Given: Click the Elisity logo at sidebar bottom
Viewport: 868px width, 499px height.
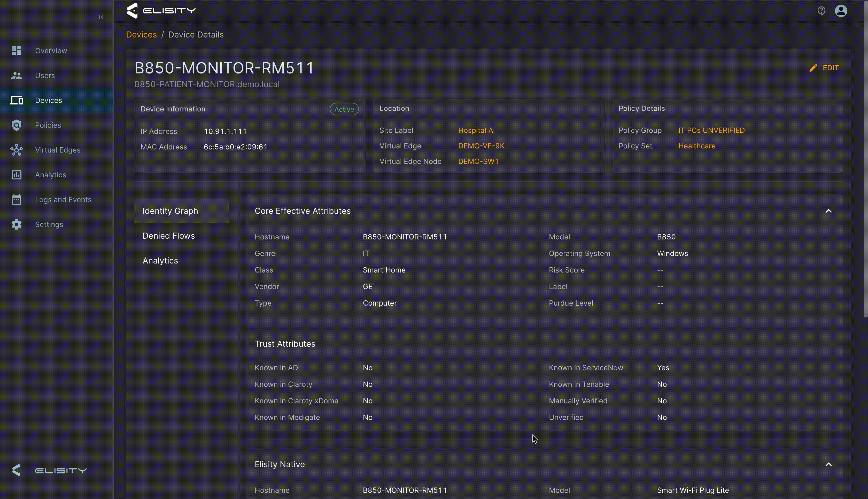Looking at the screenshot, I should (49, 470).
